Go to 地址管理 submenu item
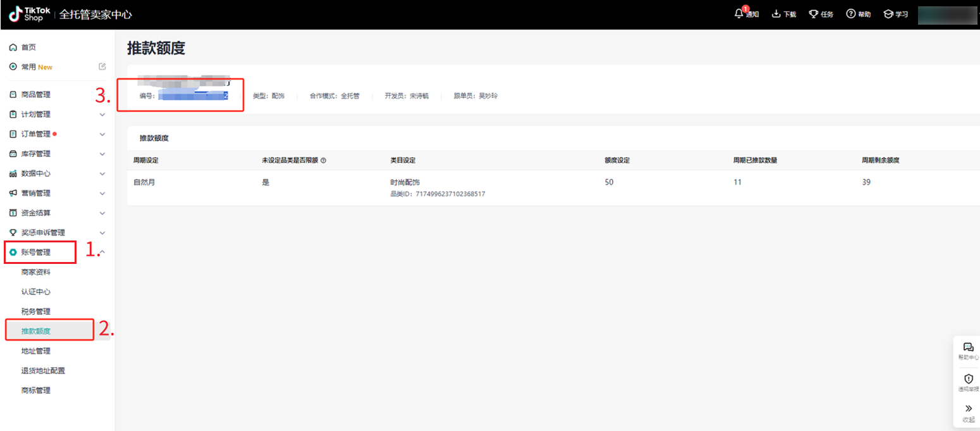980x431 pixels. pos(36,351)
